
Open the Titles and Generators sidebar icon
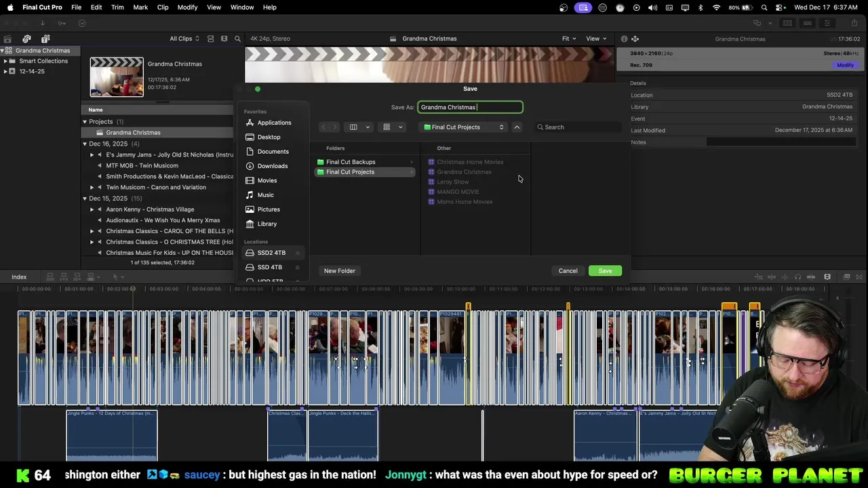pos(45,39)
